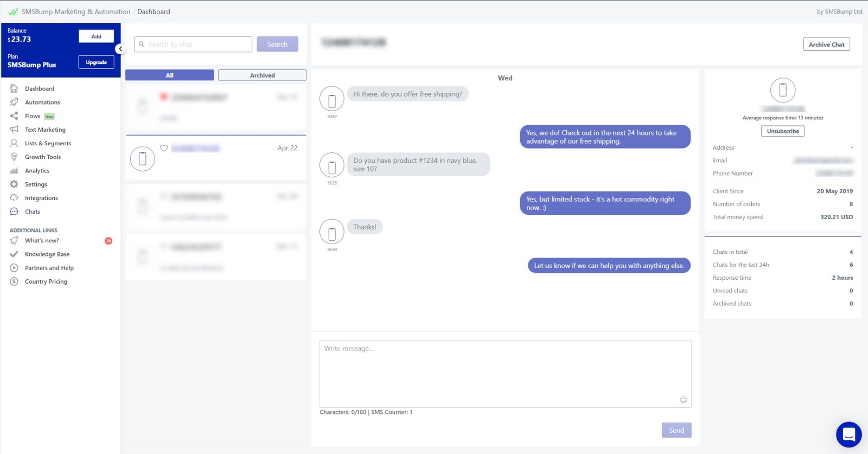Click the Automations rocket icon
This screenshot has width=868, height=454.
(x=14, y=102)
